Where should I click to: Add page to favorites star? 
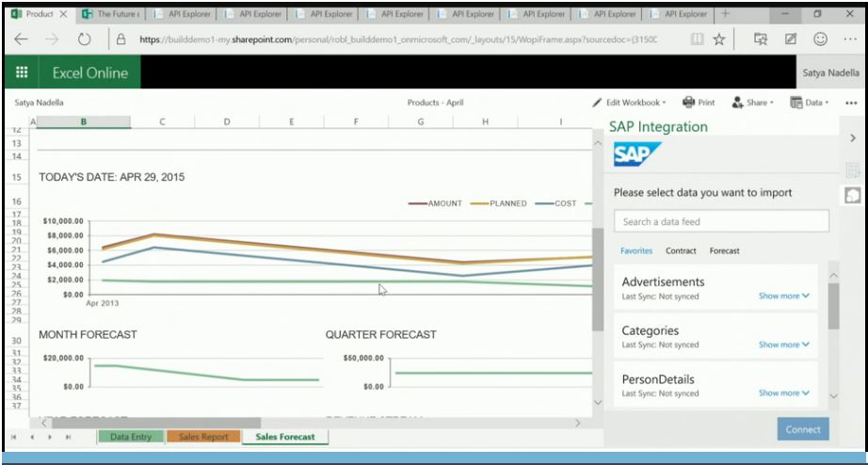[718, 39]
